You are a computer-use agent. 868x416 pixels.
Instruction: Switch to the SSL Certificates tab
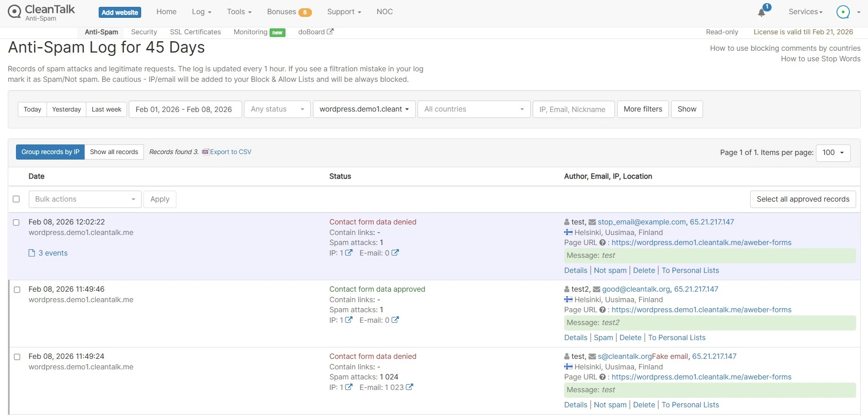click(x=195, y=32)
